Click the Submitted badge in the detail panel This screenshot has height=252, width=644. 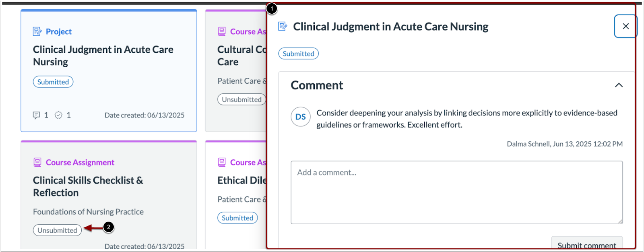(298, 53)
